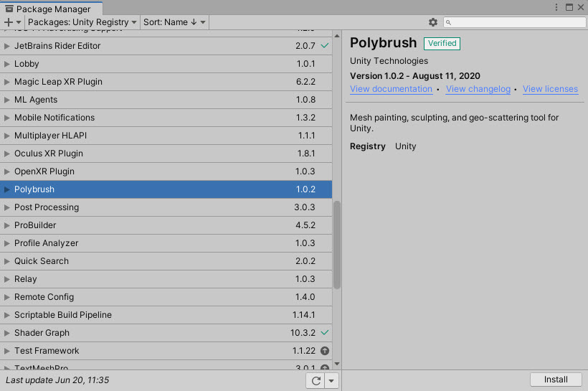The width and height of the screenshot is (588, 391).
Task: Click Version 1.0.2 - August 11, 2020 text
Action: [415, 76]
